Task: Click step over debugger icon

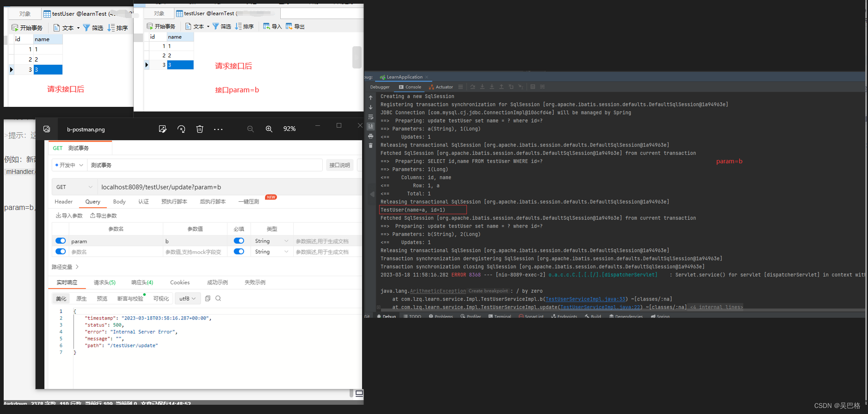Action: [473, 87]
